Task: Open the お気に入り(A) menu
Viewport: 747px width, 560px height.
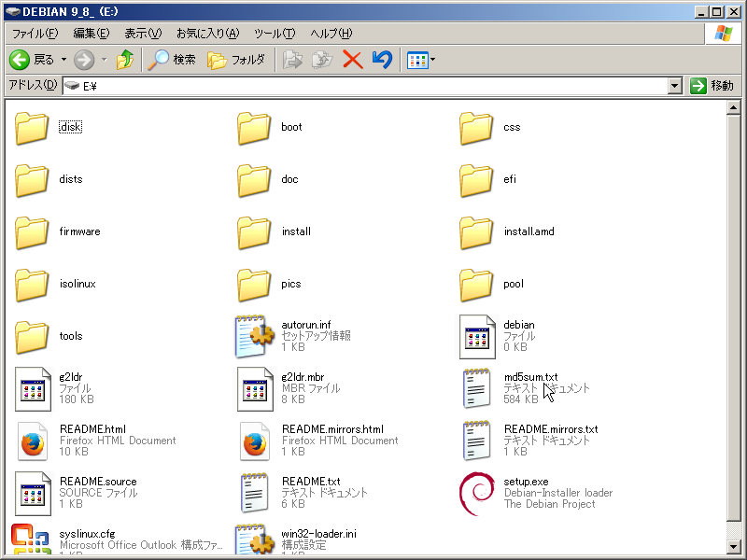Action: tap(207, 34)
